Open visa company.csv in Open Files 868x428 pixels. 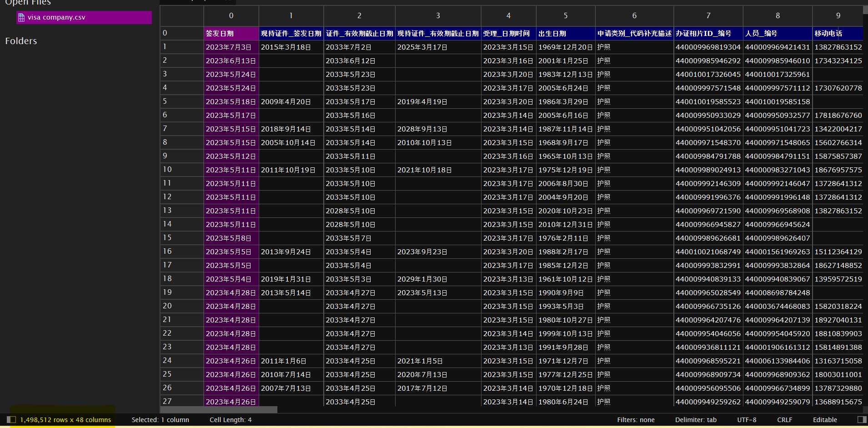[x=84, y=17]
